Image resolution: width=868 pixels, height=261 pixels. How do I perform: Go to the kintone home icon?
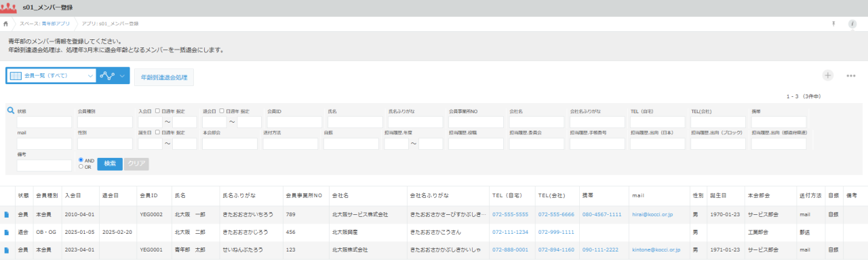point(5,24)
